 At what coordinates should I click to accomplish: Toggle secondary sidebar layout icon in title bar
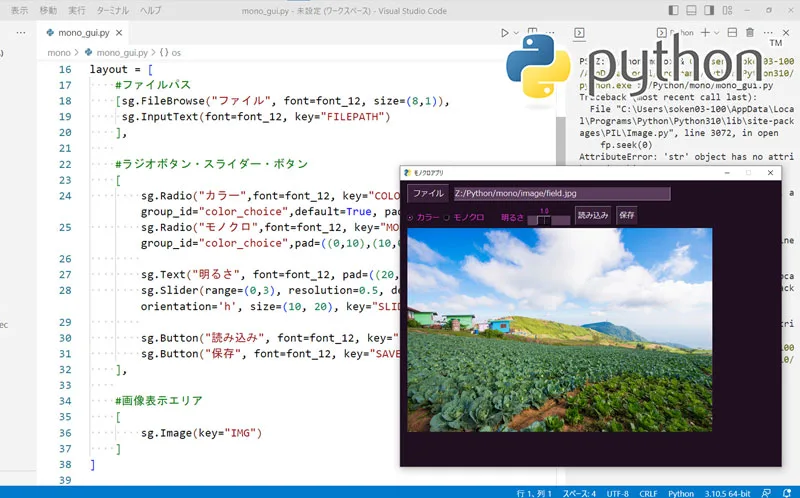coord(709,10)
